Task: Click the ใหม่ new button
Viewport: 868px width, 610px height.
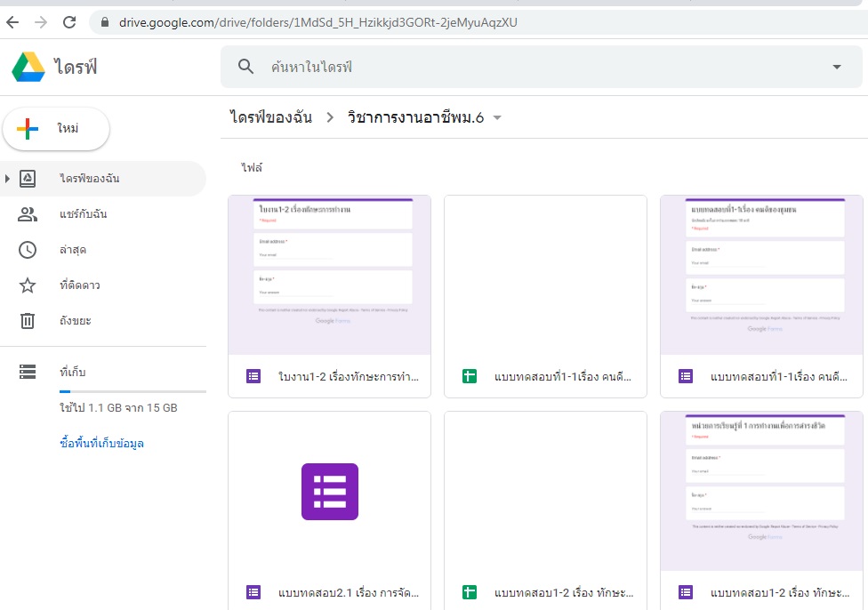Action: pos(56,129)
